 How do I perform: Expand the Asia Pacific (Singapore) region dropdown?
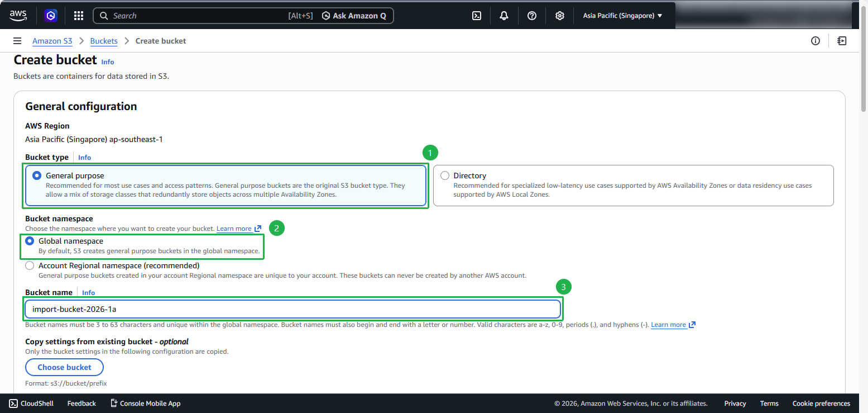point(623,16)
